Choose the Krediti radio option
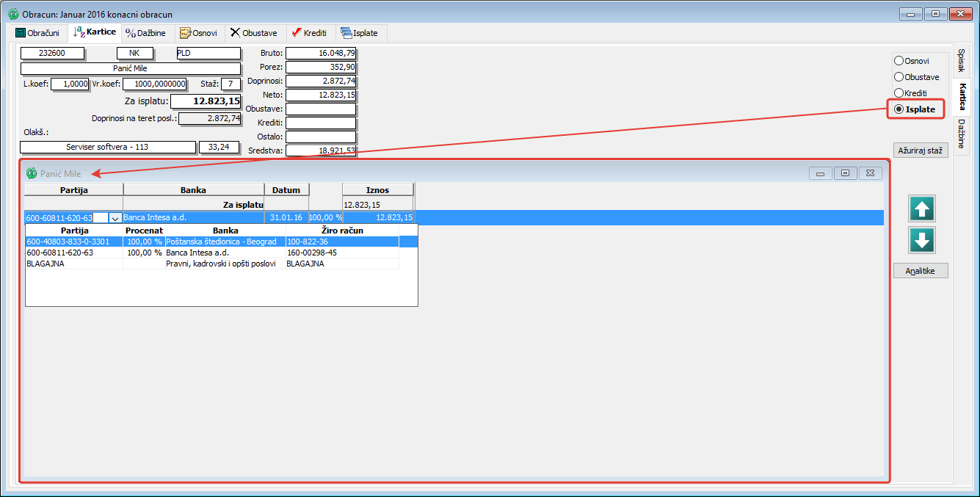Screen dimensions: 980x497 pyautogui.click(x=899, y=93)
